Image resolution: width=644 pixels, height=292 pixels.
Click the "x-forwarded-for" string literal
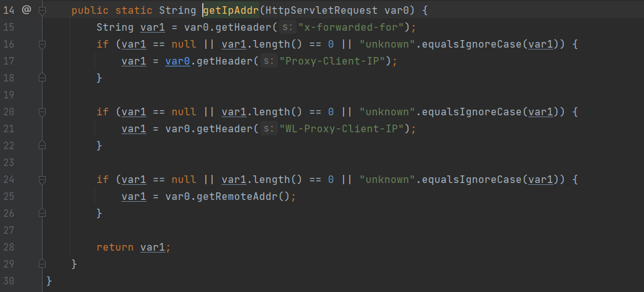[x=354, y=28]
